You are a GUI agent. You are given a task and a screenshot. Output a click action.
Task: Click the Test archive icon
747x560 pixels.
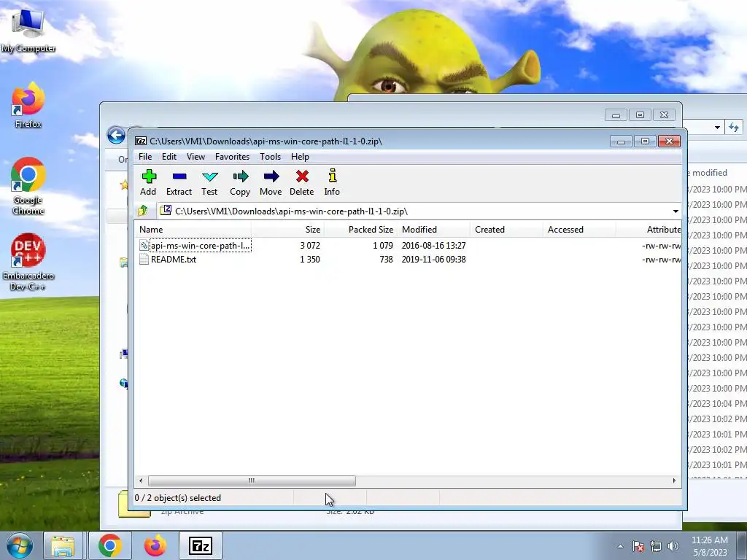(x=209, y=182)
